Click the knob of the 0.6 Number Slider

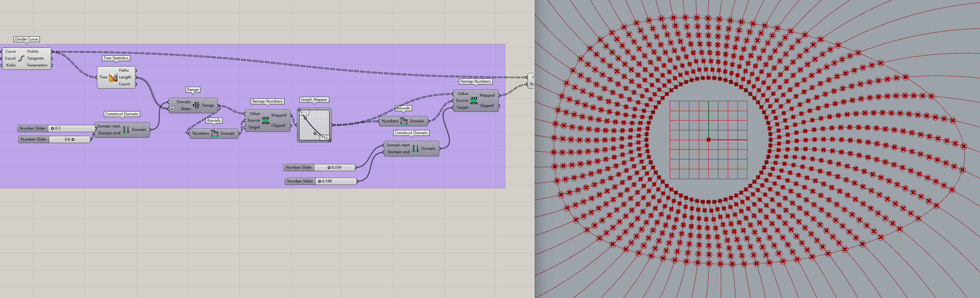click(73, 140)
